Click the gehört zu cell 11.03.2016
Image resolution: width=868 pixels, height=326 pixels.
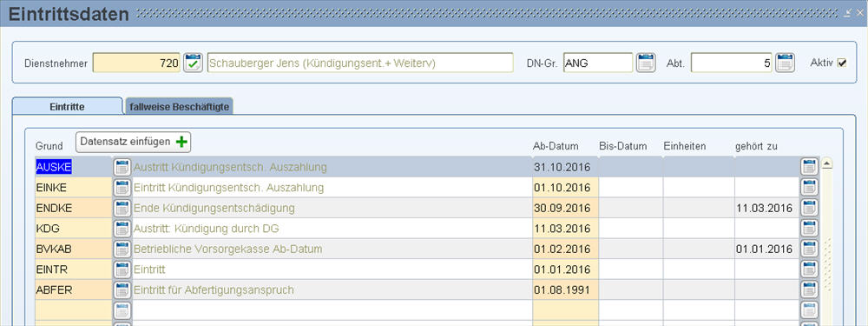coord(767,208)
